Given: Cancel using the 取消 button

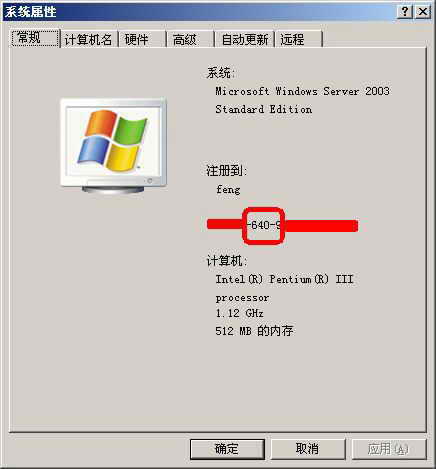Looking at the screenshot, I should click(308, 449).
